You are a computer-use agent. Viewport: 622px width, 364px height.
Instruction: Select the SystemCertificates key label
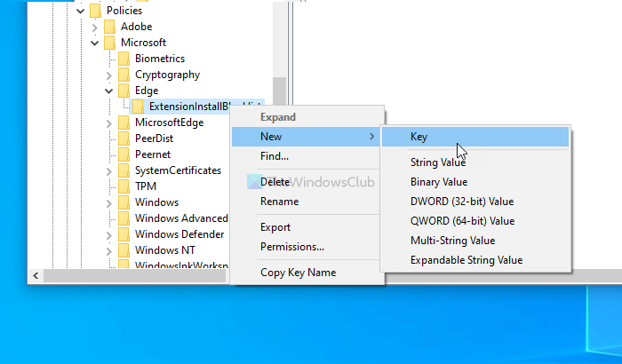tap(178, 170)
